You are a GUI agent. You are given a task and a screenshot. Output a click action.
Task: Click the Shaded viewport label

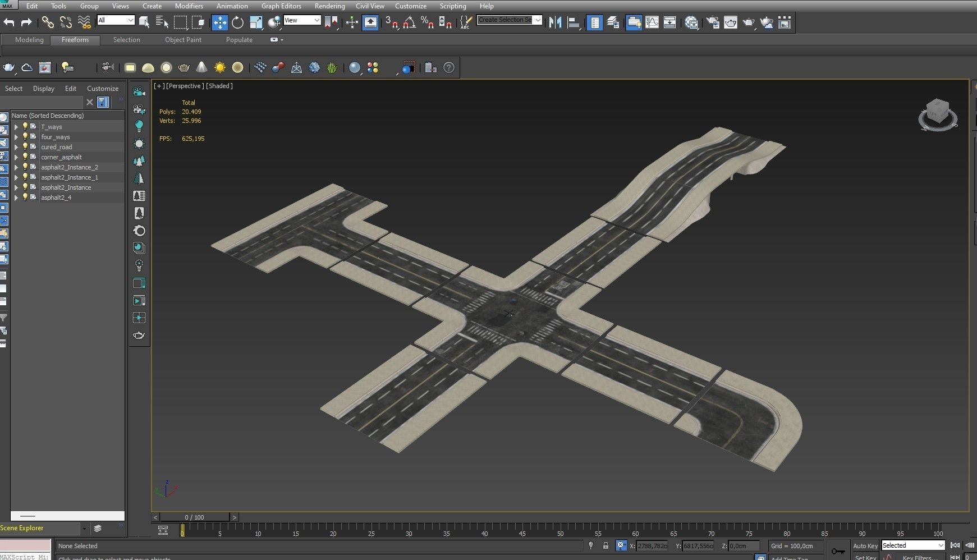click(x=219, y=86)
